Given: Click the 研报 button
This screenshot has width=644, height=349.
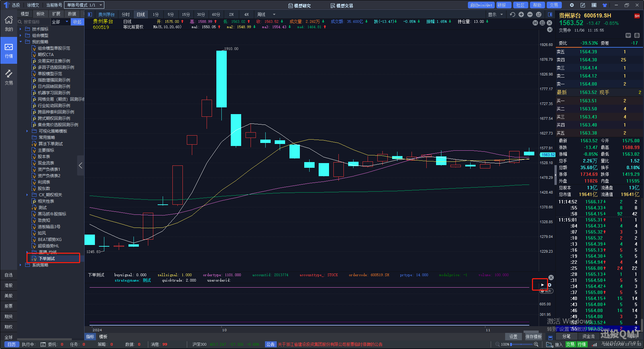Looking at the screenshot, I should (503, 5).
